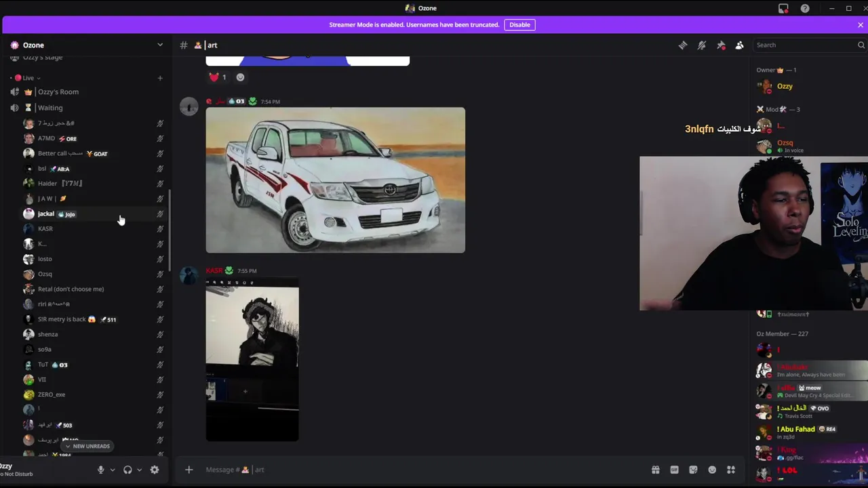Open the Waiting voice channel
The image size is (868, 488).
[x=88, y=108]
